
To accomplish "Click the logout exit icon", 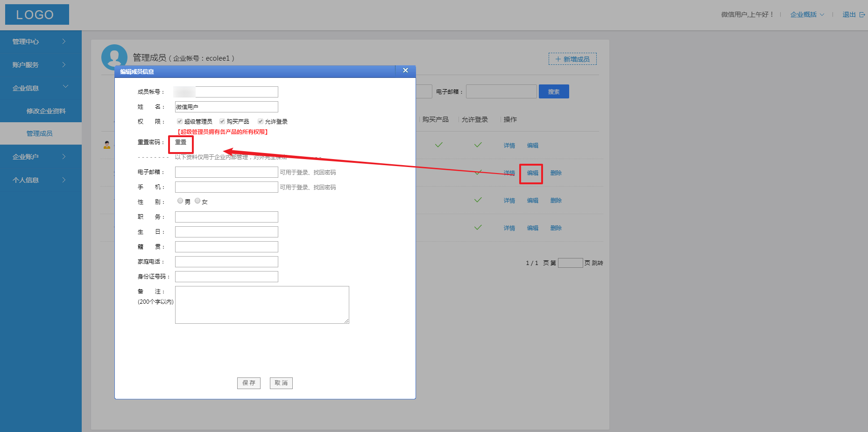I will tap(862, 15).
